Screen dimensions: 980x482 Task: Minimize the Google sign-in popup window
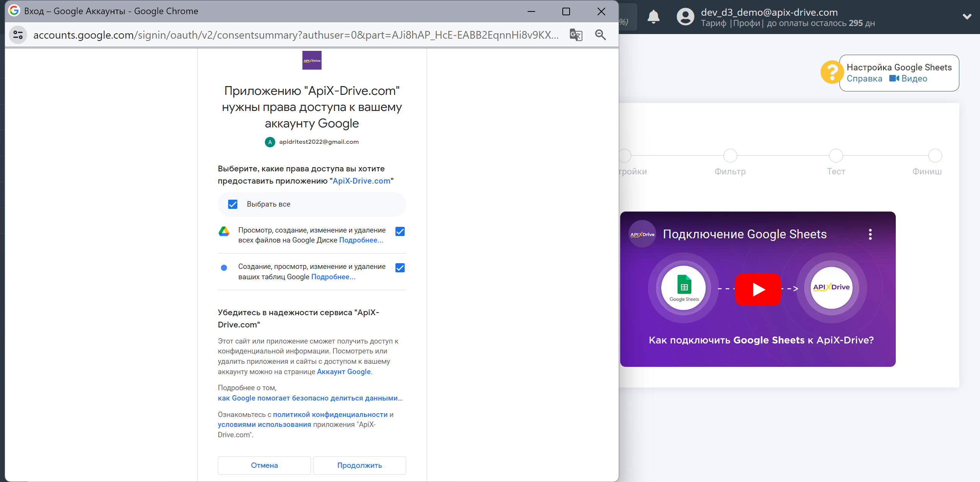tap(531, 11)
